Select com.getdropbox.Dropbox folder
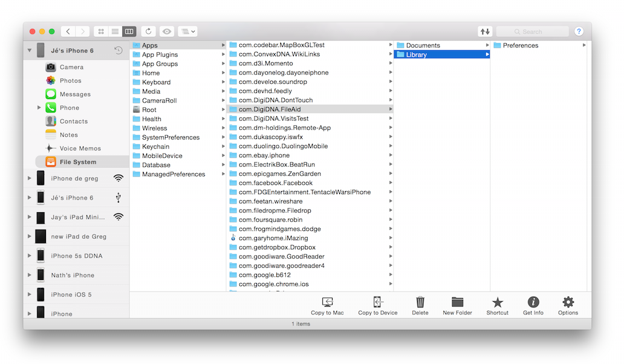 point(310,247)
